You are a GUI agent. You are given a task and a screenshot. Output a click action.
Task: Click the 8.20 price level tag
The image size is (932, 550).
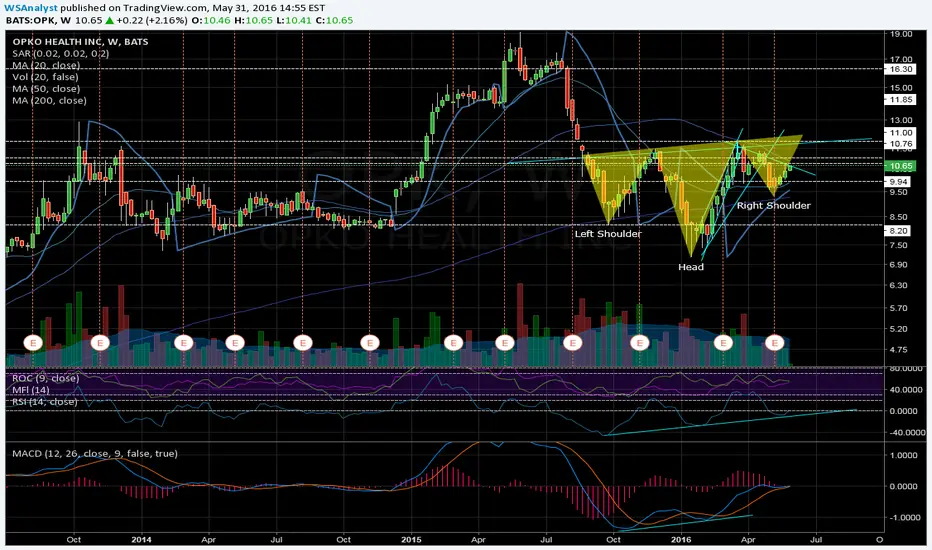pyautogui.click(x=899, y=231)
